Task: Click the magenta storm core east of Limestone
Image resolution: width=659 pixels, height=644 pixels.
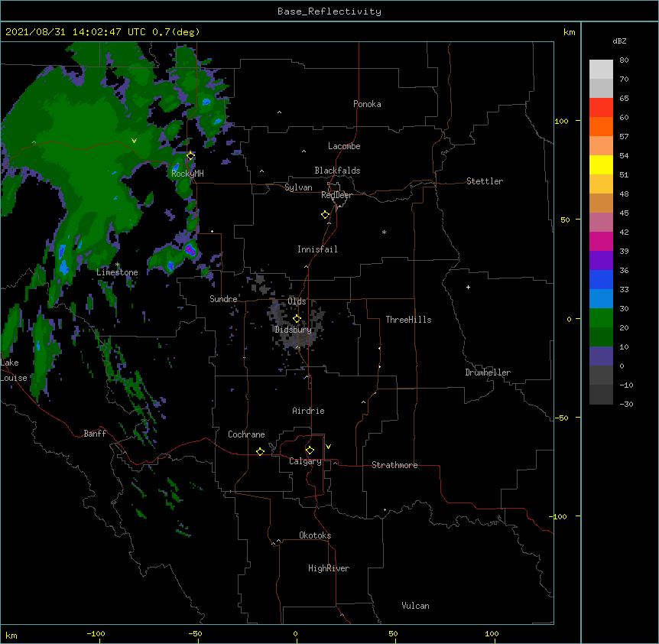Action: coord(190,249)
